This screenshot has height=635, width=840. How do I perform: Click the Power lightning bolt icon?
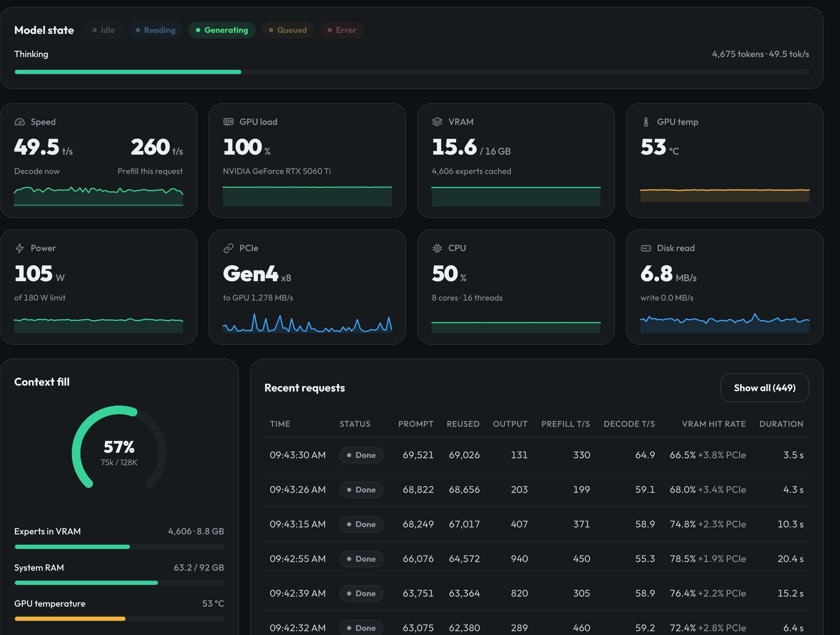[x=19, y=248]
